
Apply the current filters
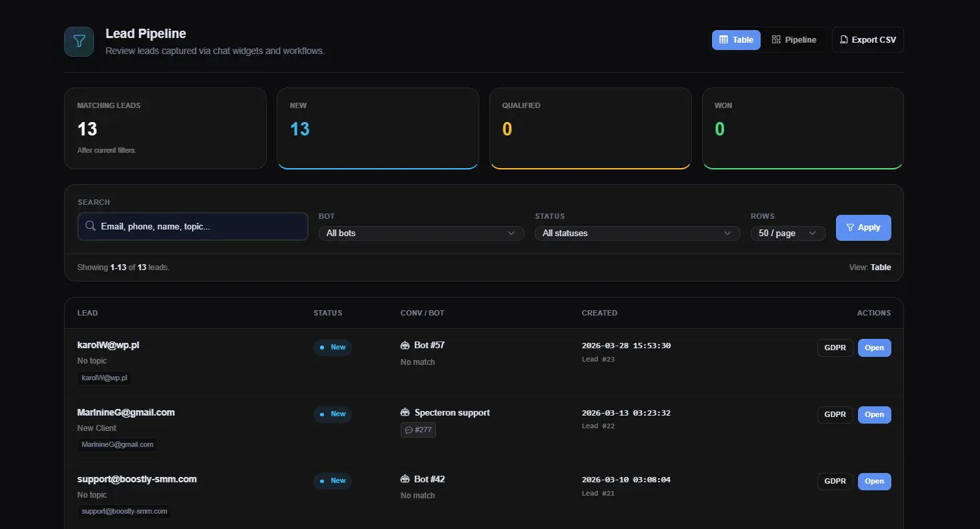click(x=863, y=227)
